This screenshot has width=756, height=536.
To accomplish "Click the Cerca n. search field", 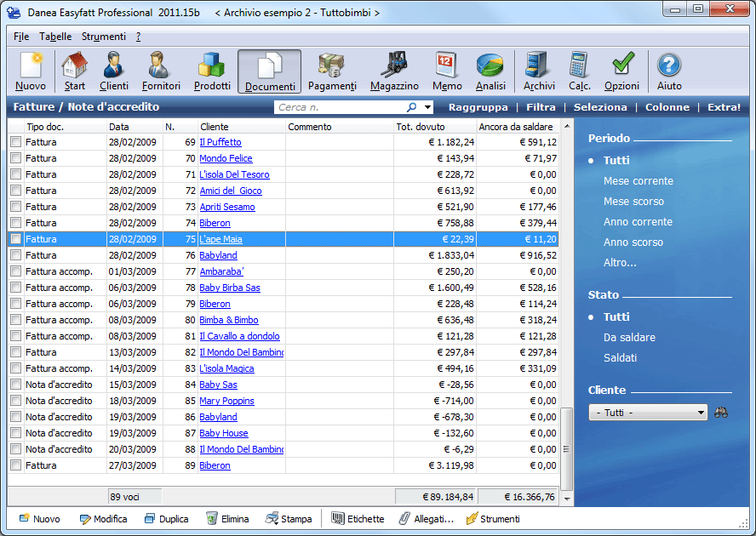I will (x=340, y=107).
